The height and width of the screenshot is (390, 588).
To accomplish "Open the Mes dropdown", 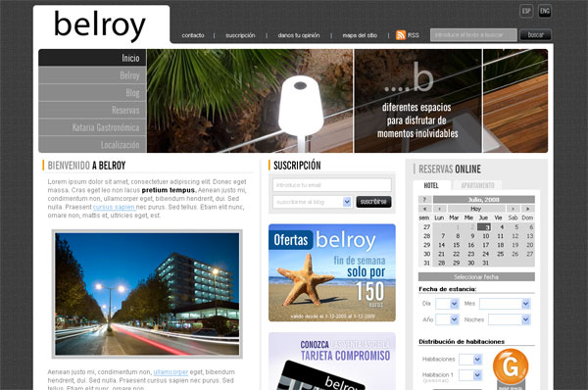I will [x=505, y=304].
